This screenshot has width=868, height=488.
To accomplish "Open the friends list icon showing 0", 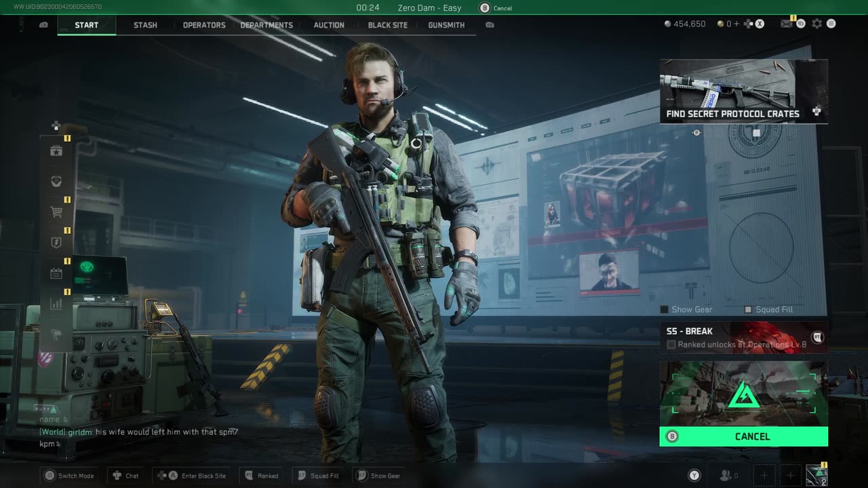I will point(729,476).
